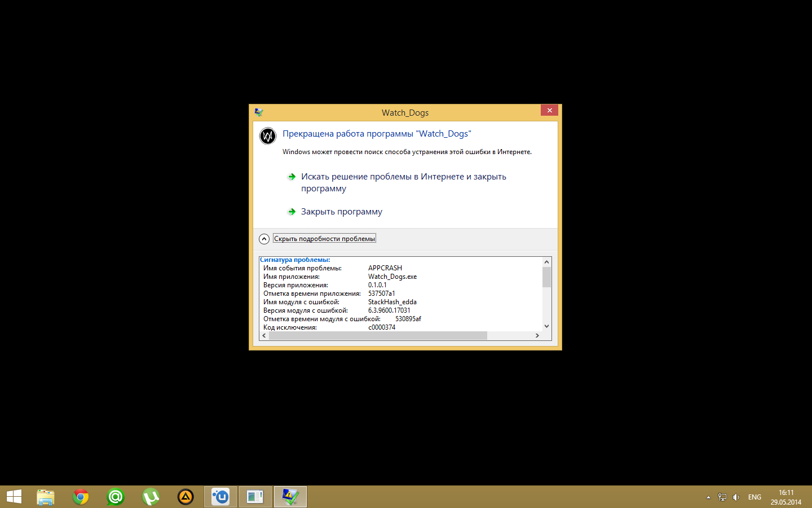
Task: Launch Google Chrome from taskbar
Action: click(x=81, y=497)
